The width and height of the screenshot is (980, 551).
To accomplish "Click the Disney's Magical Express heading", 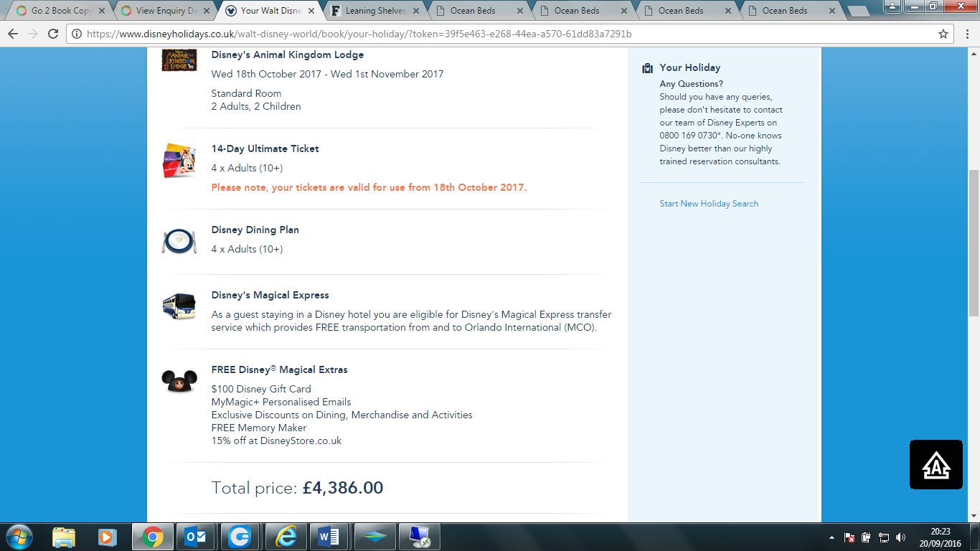I will (x=270, y=295).
